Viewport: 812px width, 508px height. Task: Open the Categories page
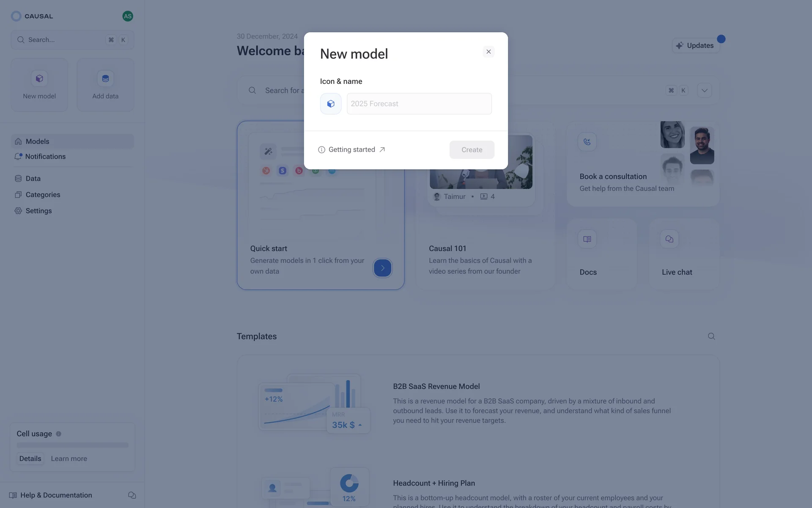tap(43, 195)
